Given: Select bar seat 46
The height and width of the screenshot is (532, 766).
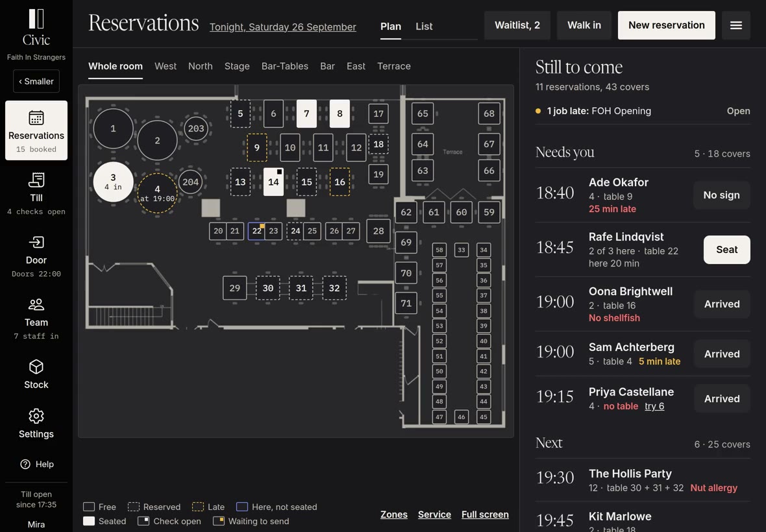Looking at the screenshot, I should pos(461,417).
